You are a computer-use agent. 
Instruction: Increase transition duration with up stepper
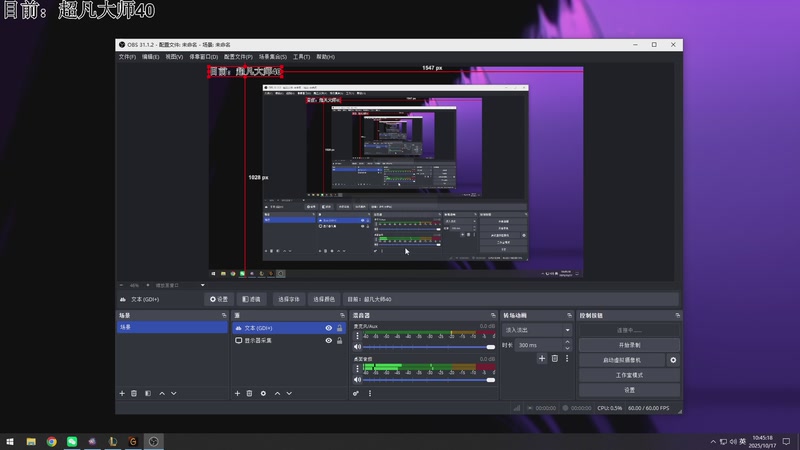pyautogui.click(x=567, y=342)
